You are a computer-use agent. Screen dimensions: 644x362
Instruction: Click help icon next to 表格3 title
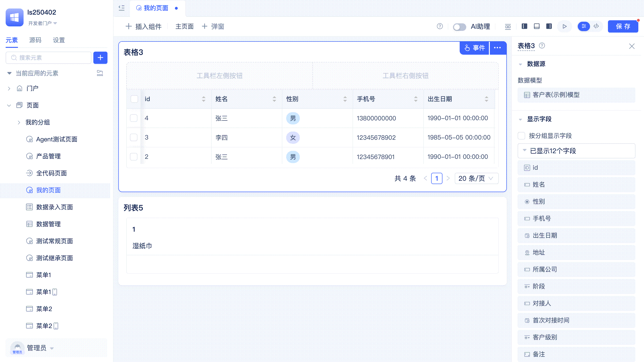click(x=542, y=46)
